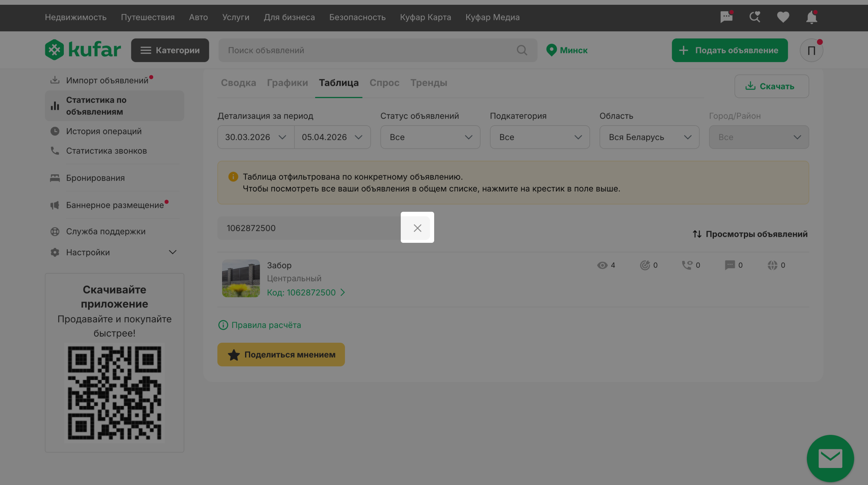Click the globe stat icon for Забор
The height and width of the screenshot is (485, 868).
pos(772,265)
